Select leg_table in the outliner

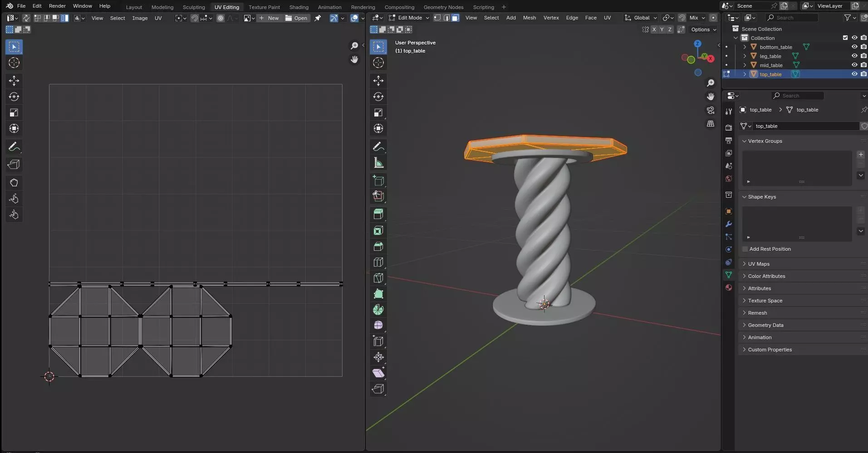click(770, 56)
